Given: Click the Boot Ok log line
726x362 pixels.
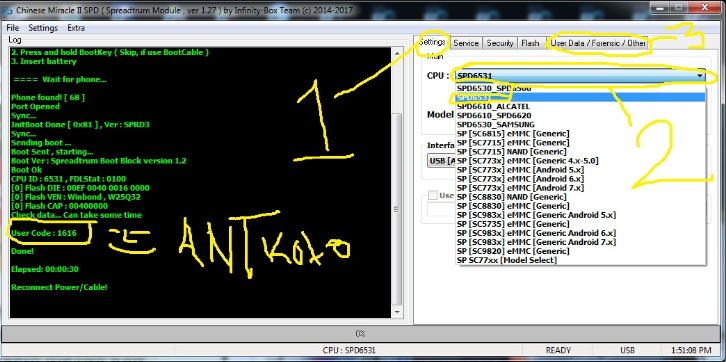Looking at the screenshot, I should click(x=26, y=170).
